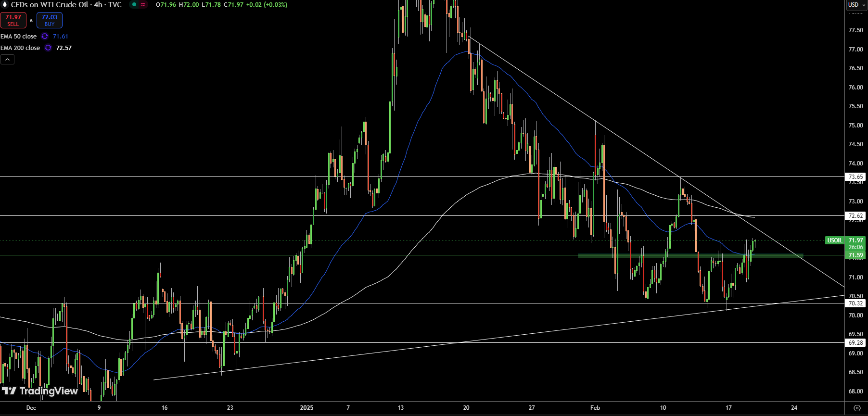This screenshot has width=868, height=416.
Task: Click the Dec label on the time axis
Action: pyautogui.click(x=31, y=408)
